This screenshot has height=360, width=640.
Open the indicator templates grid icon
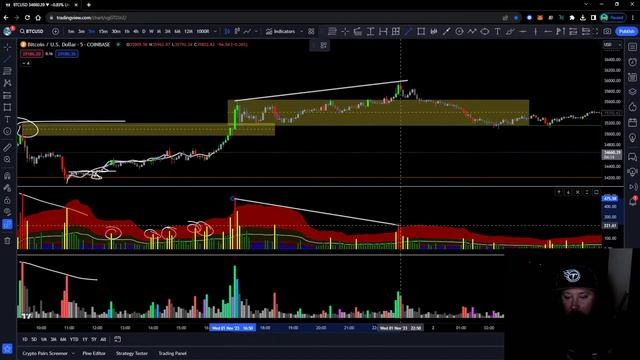pos(311,31)
